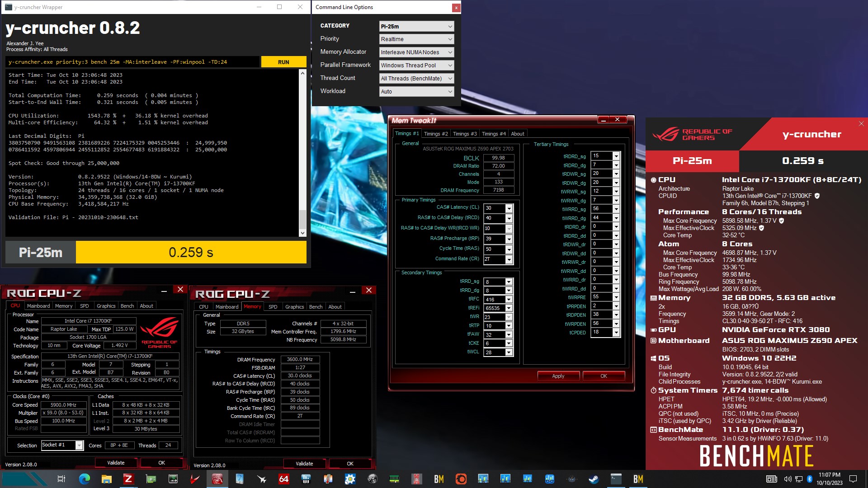Open the orange Corona taskbar icon

tap(461, 479)
